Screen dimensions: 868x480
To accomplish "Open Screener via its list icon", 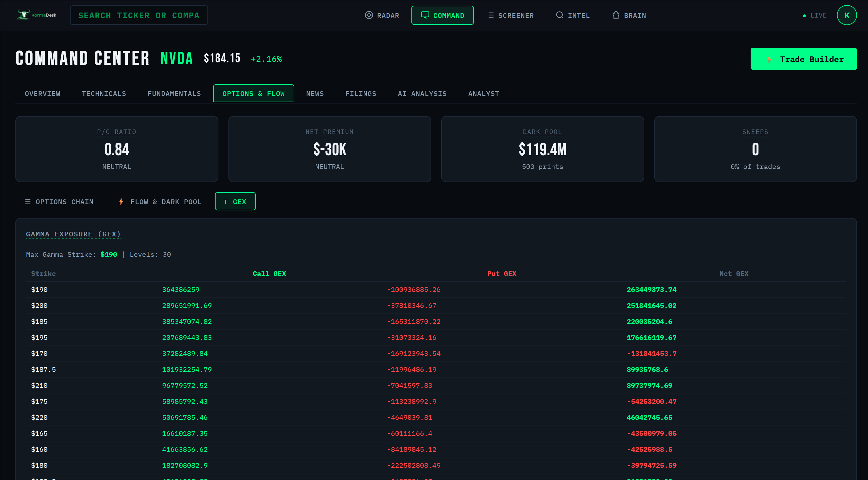I will (491, 15).
